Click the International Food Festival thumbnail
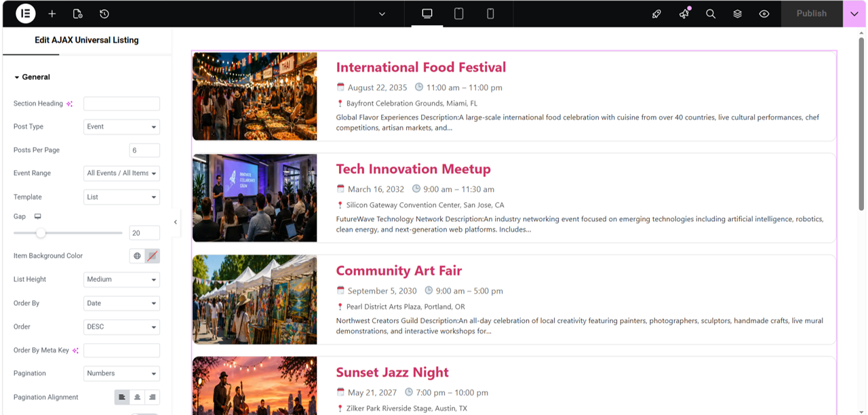868x415 pixels. click(x=255, y=96)
